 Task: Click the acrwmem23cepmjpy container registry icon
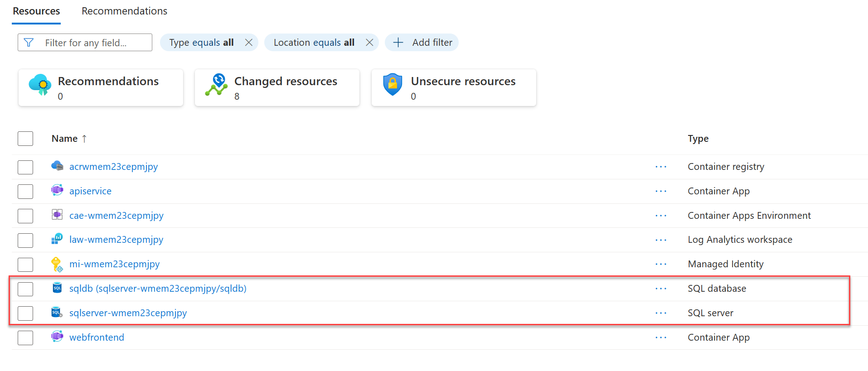pos(57,166)
